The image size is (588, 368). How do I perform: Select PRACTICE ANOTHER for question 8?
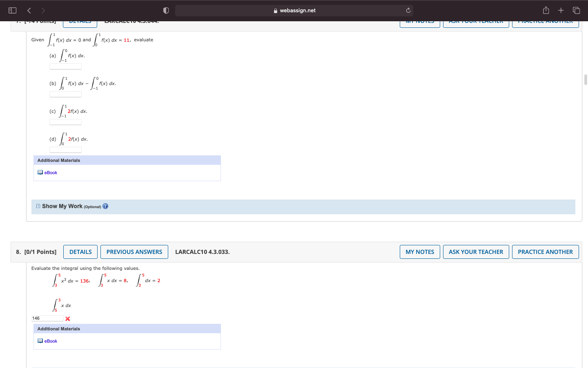point(545,252)
